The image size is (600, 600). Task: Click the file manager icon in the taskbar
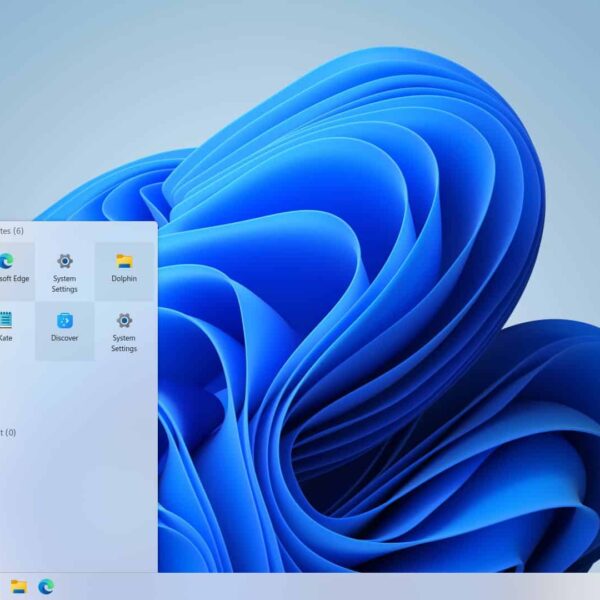tap(18, 587)
